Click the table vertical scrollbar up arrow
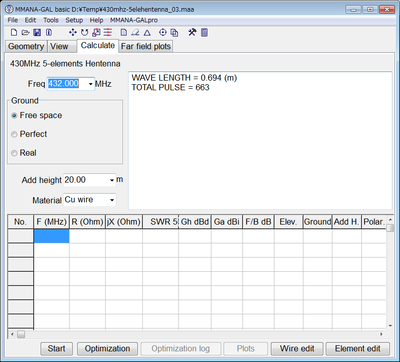 click(x=390, y=219)
